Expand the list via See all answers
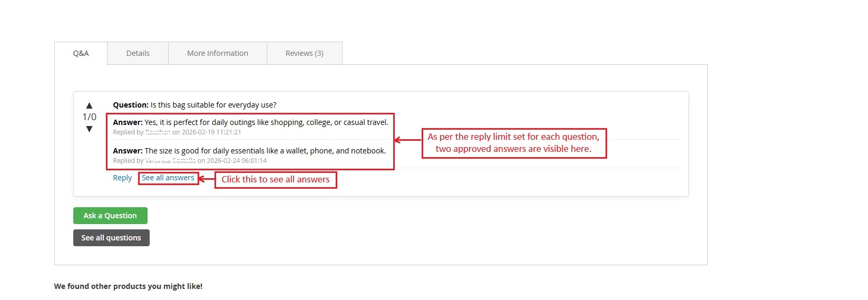This screenshot has width=868, height=300. click(168, 178)
